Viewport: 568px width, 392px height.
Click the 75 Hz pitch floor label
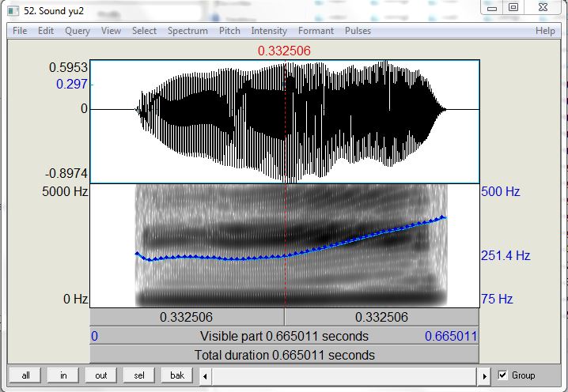tap(497, 299)
